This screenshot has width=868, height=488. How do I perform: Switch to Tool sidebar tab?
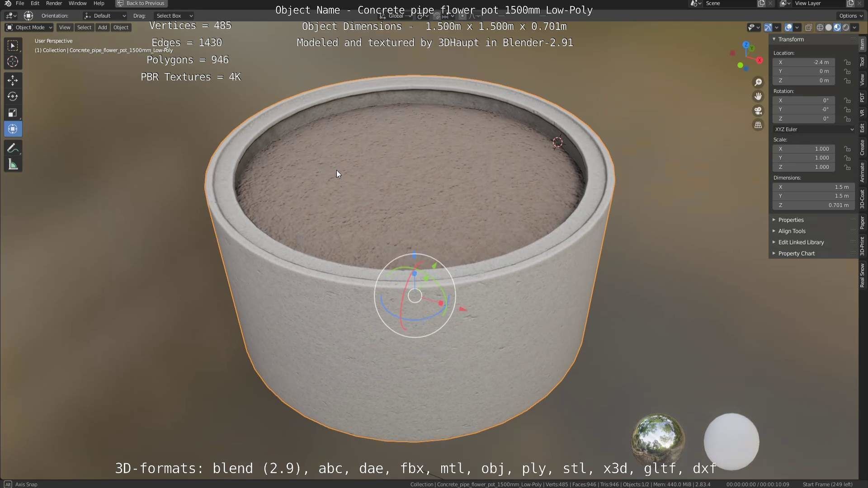(x=862, y=62)
